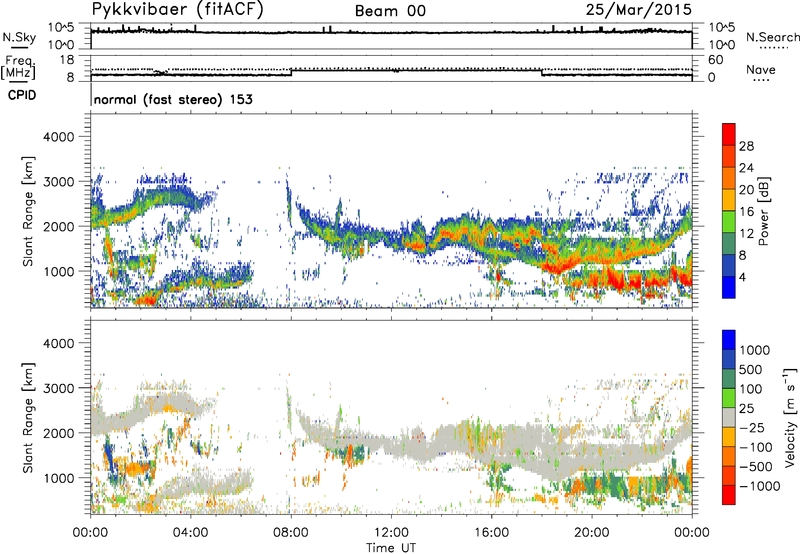Pick the light green 12–16 segment of Power color bar
This screenshot has height=554, width=800.
(729, 222)
